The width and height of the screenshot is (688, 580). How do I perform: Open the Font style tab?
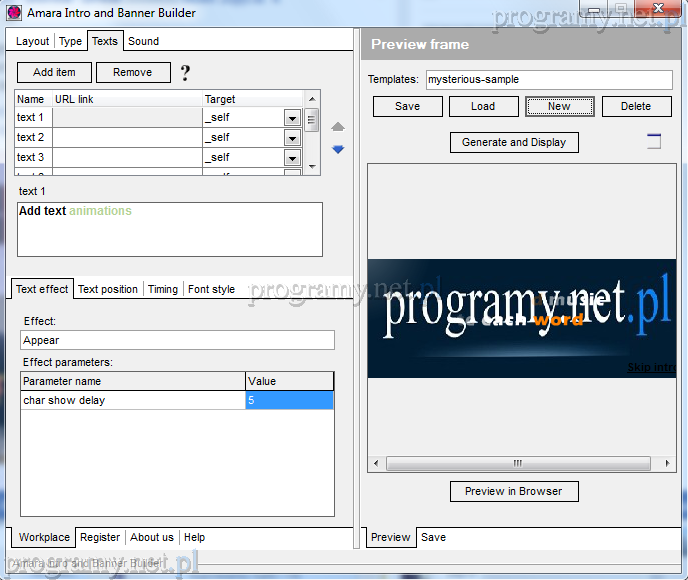[x=211, y=289]
